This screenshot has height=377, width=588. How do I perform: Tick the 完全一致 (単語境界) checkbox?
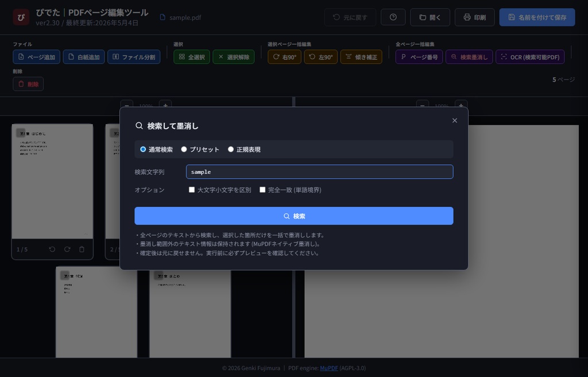coord(262,190)
